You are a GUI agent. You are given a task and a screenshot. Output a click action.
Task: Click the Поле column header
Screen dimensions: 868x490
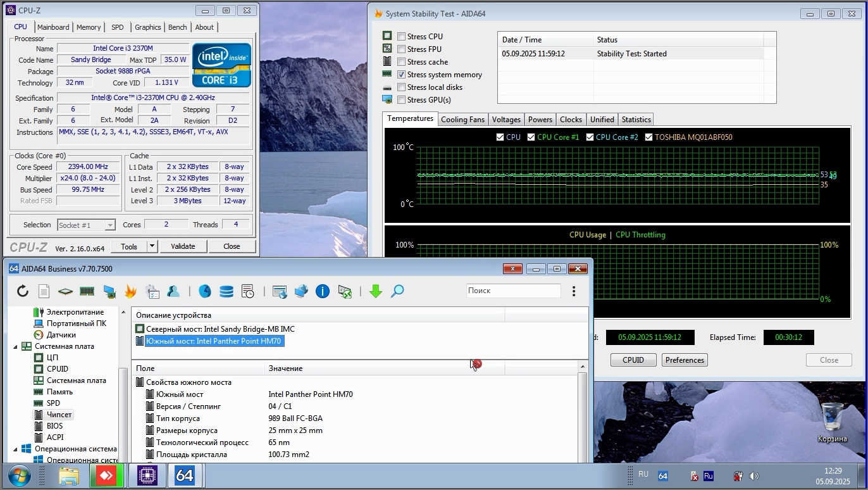[x=198, y=368]
